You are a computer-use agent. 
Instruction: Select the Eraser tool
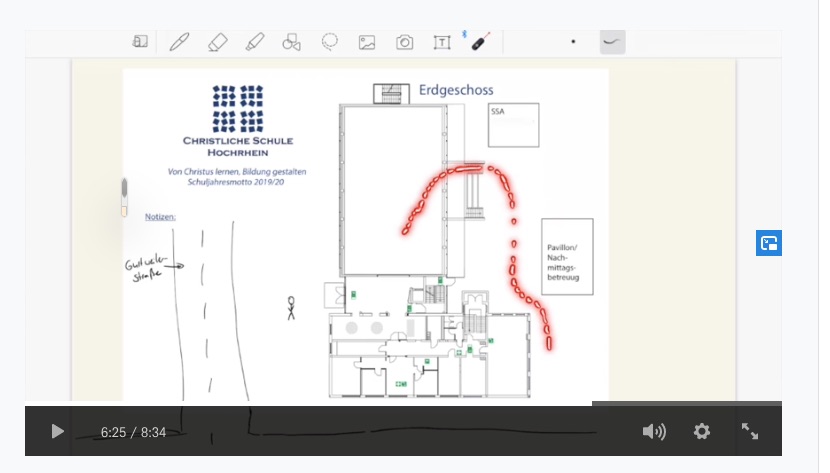point(217,42)
